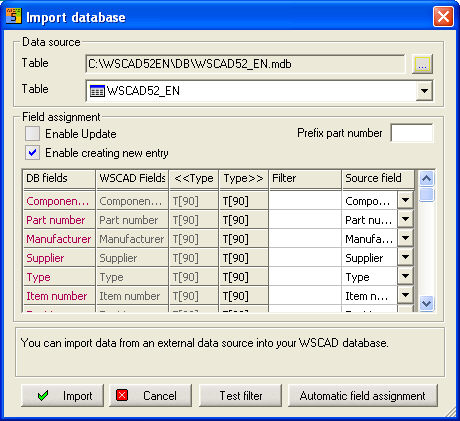The width and height of the screenshot is (460, 421).
Task: Click the Filter cell in Part number row
Action: point(305,220)
